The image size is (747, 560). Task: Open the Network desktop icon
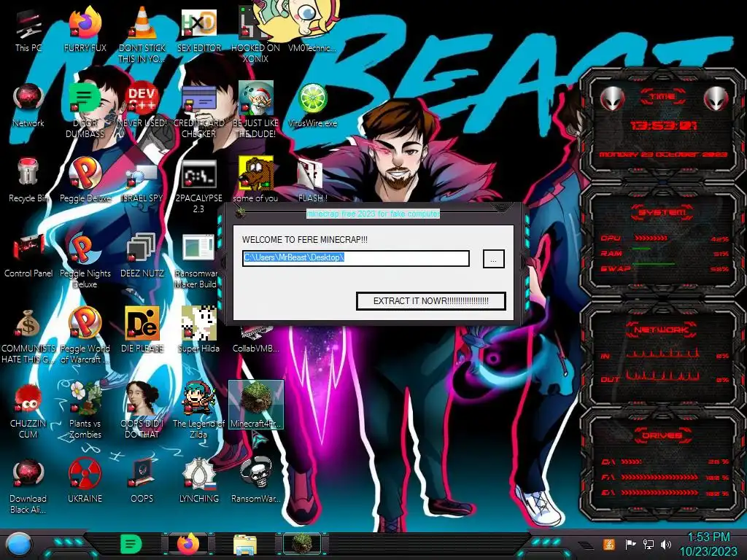coord(28,106)
